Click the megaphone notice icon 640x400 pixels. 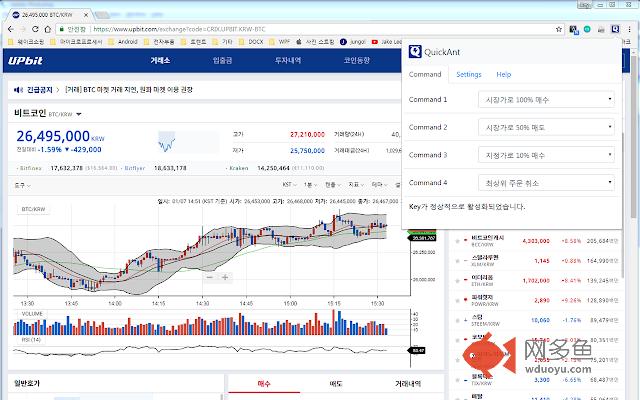coord(18,90)
